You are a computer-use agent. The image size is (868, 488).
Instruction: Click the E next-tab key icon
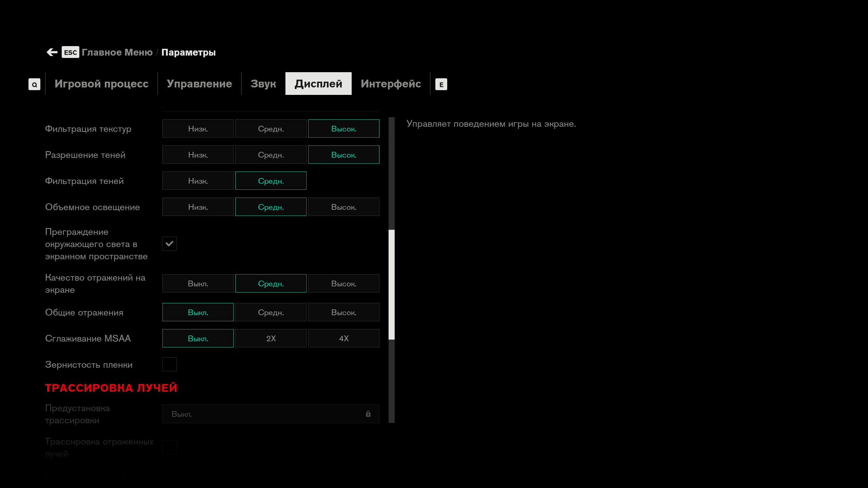point(441,84)
